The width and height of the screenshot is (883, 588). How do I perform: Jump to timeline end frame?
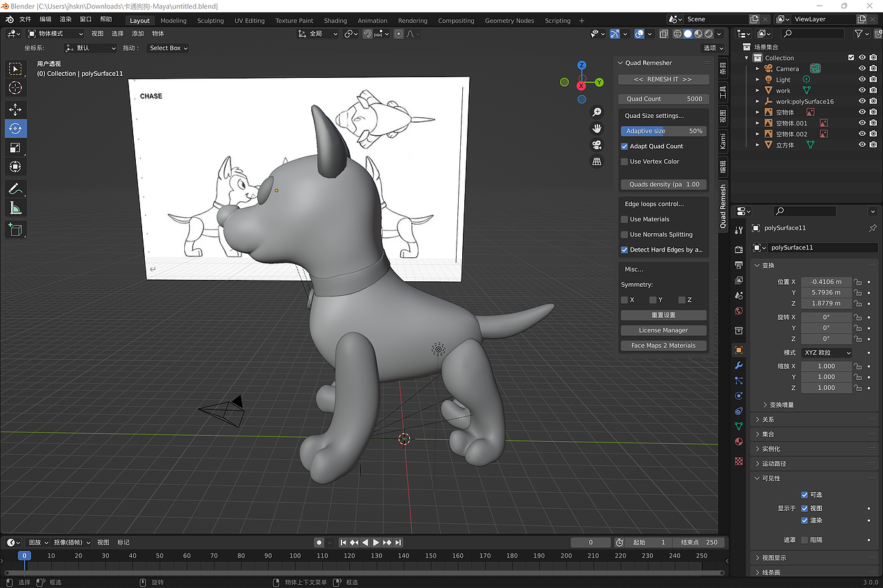tap(398, 543)
